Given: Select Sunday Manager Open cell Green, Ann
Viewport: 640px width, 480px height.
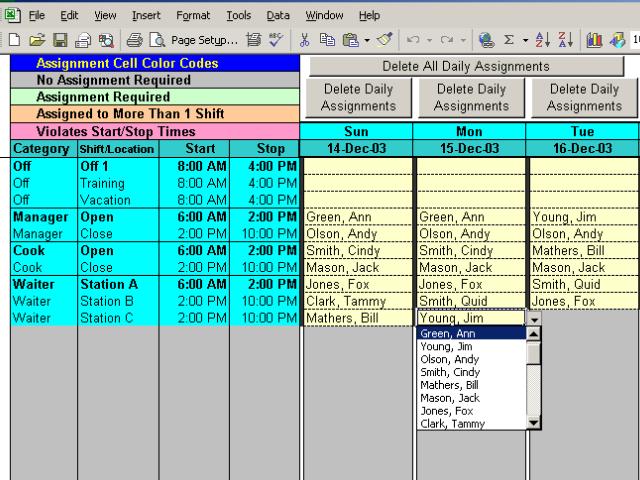Looking at the screenshot, I should tap(358, 217).
